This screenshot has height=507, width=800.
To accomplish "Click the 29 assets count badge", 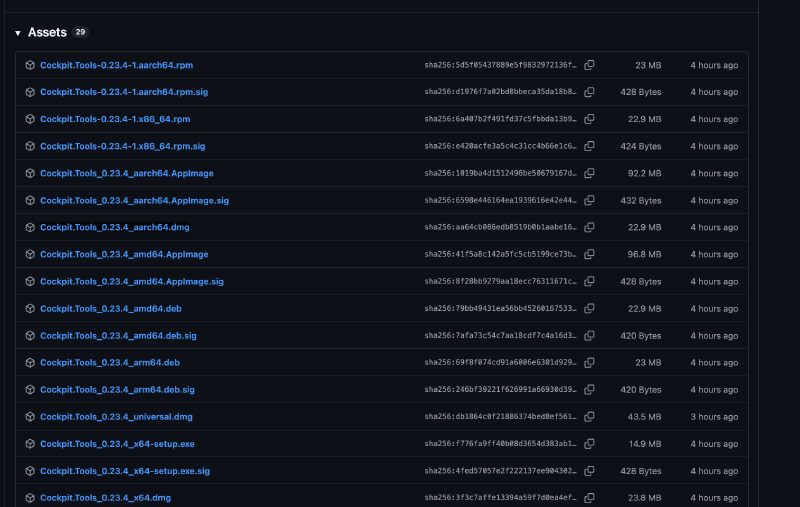I will tap(80, 32).
